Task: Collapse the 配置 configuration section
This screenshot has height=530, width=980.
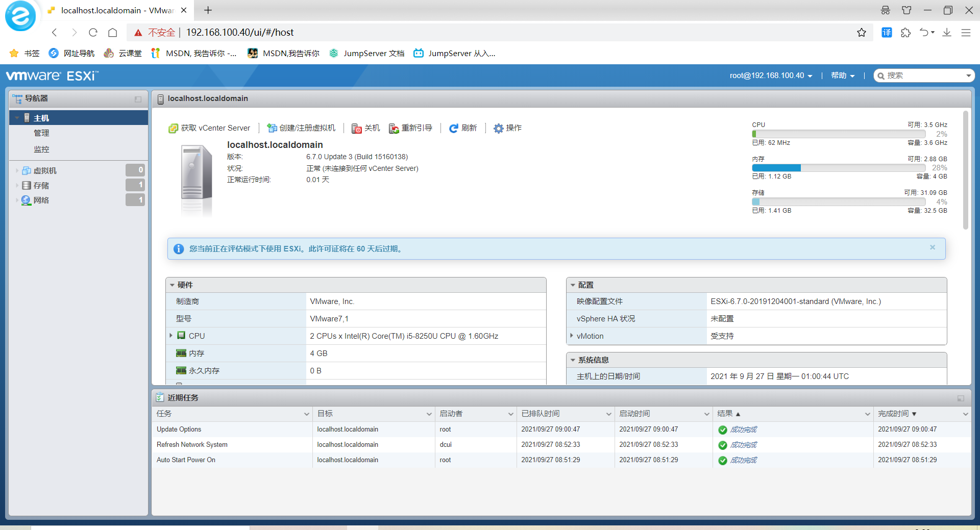Action: [573, 285]
